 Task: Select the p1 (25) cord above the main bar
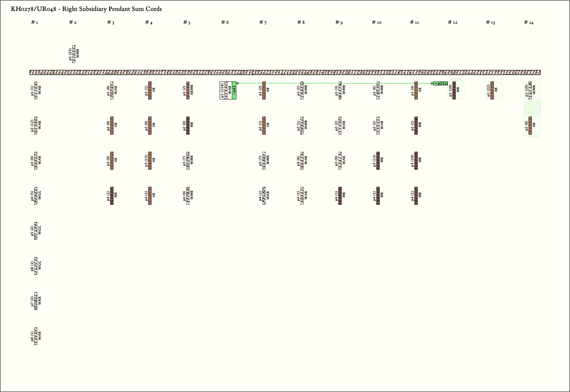click(x=74, y=54)
